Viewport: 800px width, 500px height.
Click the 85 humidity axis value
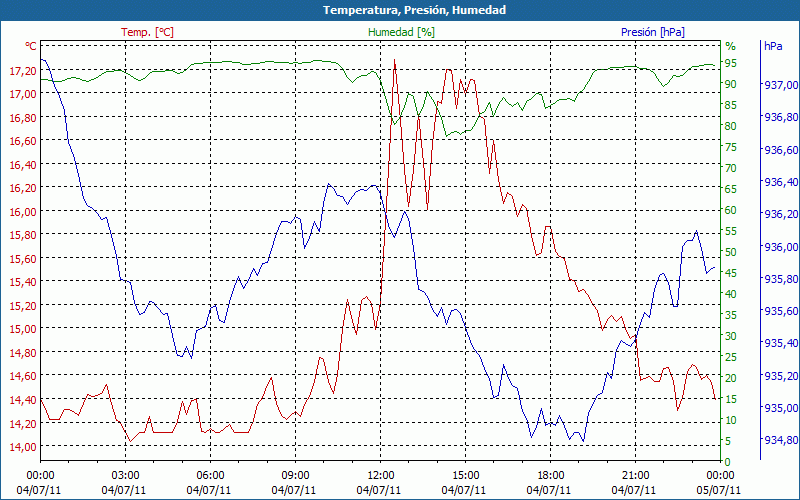tap(731, 105)
